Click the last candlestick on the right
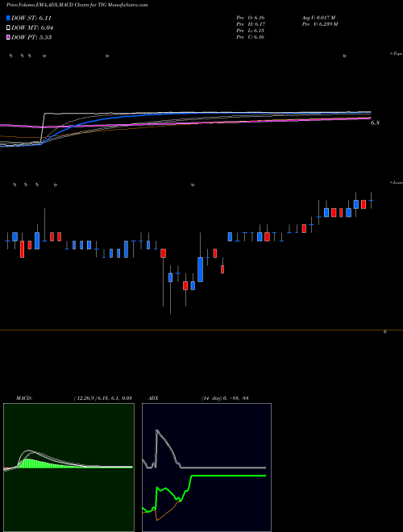Viewport: 403px width, 532px height. (x=371, y=200)
